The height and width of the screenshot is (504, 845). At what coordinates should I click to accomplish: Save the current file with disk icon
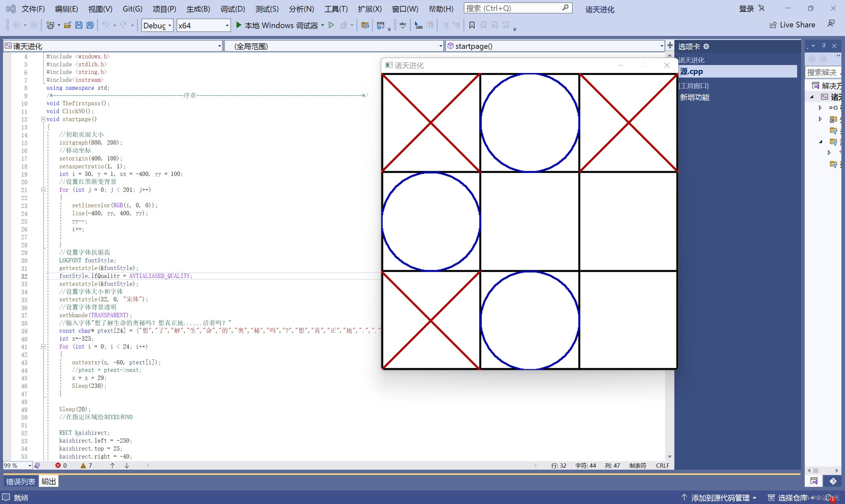coord(79,25)
